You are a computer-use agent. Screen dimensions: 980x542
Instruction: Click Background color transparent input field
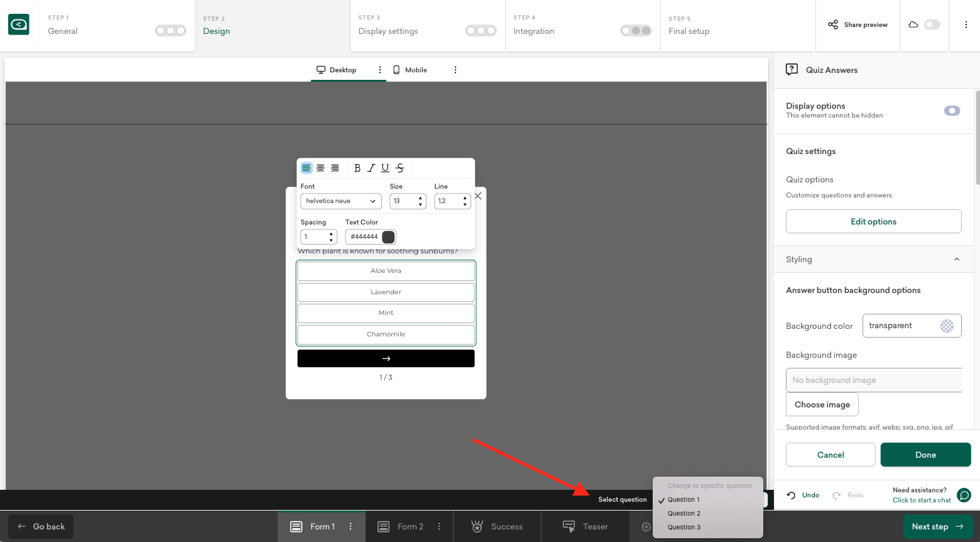point(912,326)
